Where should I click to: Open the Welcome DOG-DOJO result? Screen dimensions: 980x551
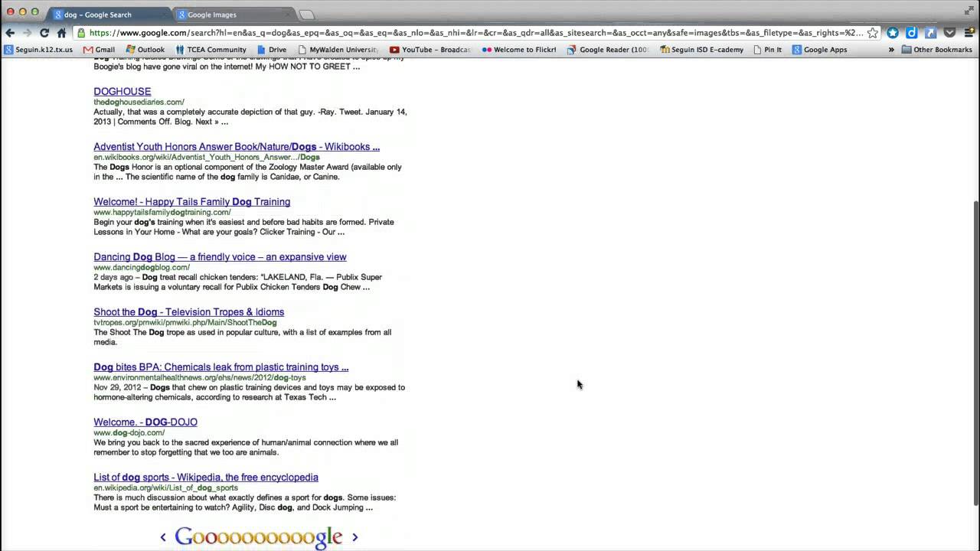click(145, 422)
